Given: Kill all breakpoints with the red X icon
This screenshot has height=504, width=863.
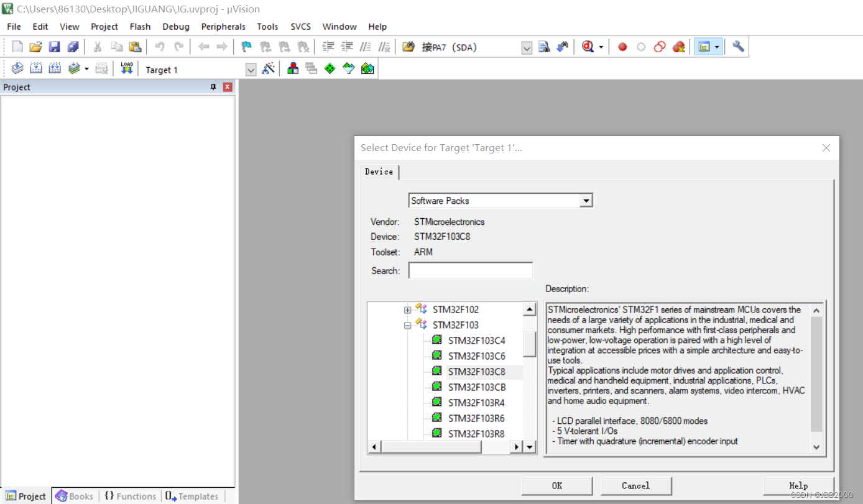Looking at the screenshot, I should pyautogui.click(x=678, y=47).
